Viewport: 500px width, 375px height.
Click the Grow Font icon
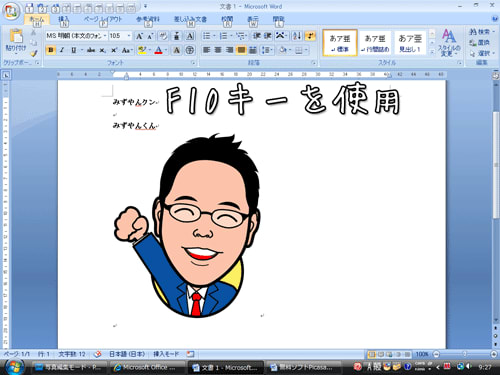139,36
